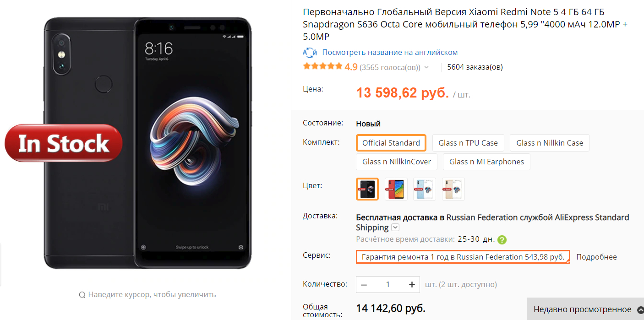Decrease quantity with the minus button

pyautogui.click(x=364, y=284)
